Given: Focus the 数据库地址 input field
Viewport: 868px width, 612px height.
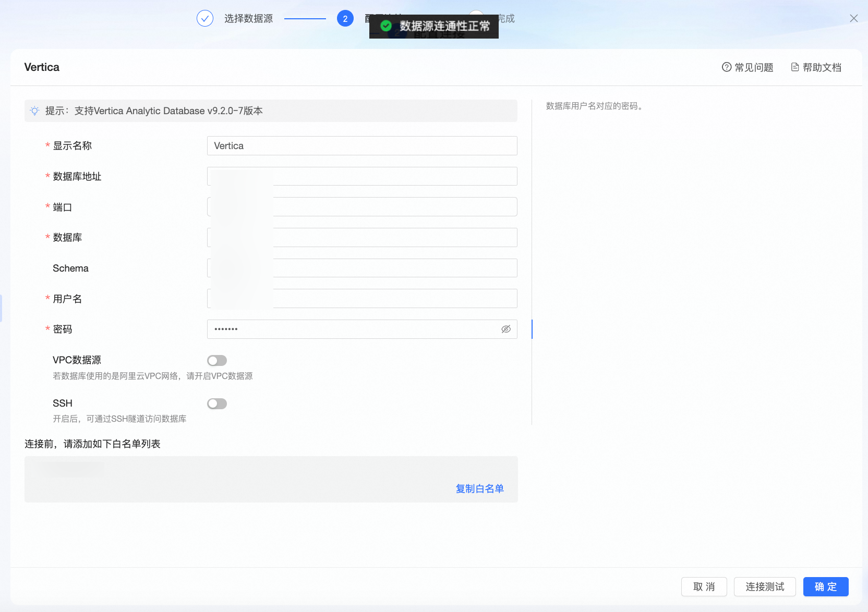Looking at the screenshot, I should [x=362, y=176].
